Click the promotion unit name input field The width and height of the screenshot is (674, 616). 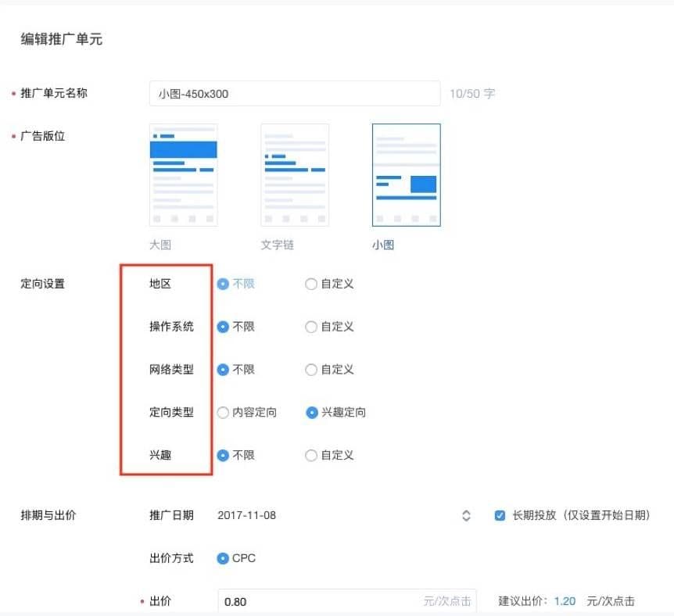coord(295,93)
